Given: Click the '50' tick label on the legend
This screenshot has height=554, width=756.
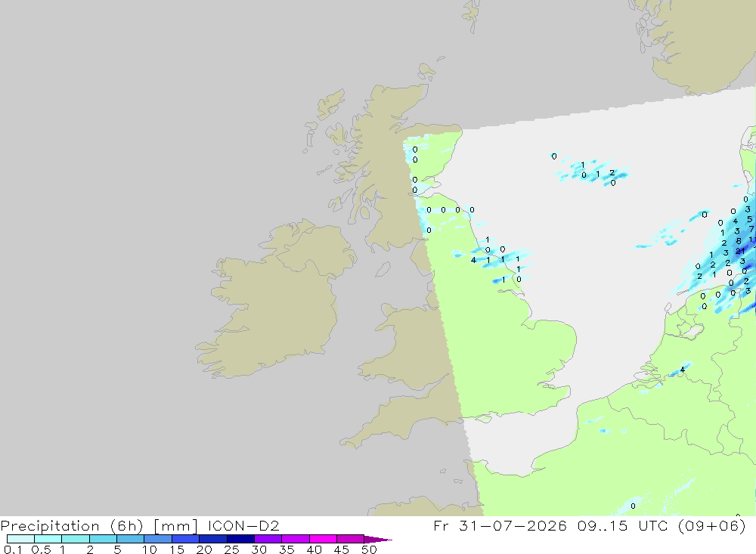Looking at the screenshot, I should point(369,549).
